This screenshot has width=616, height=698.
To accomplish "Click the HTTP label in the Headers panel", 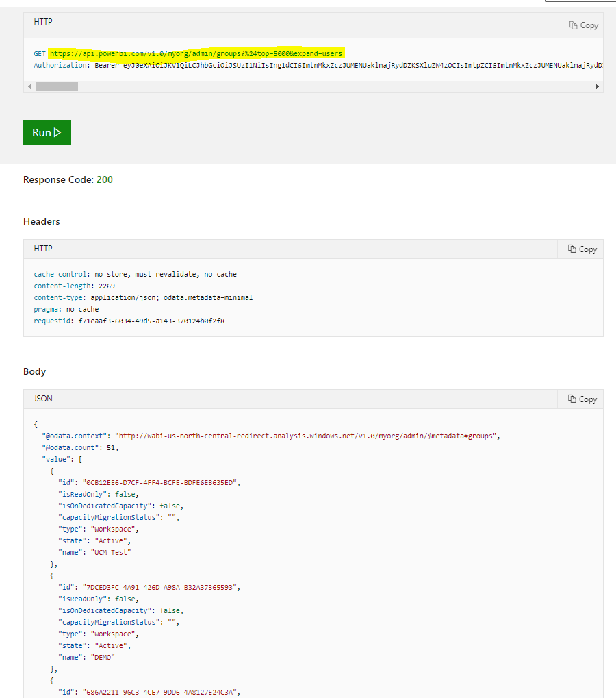I will coord(43,249).
